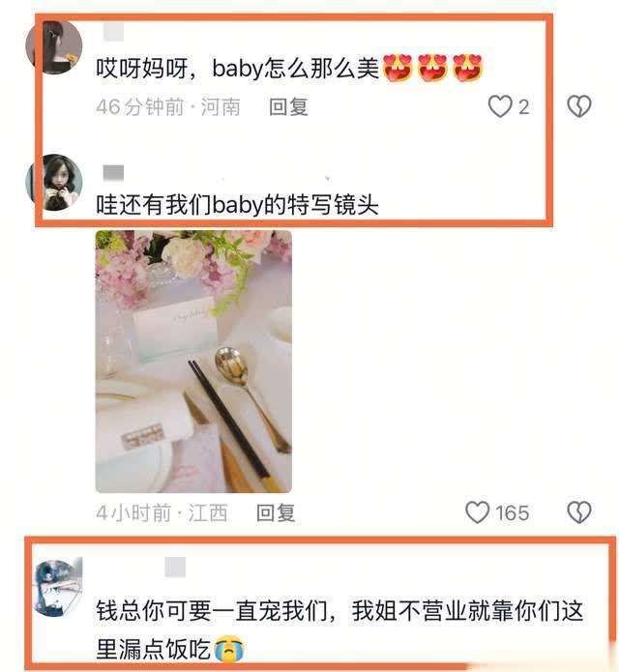Dislike the Henan comment via broken heart
619x672 pixels.
(x=579, y=106)
